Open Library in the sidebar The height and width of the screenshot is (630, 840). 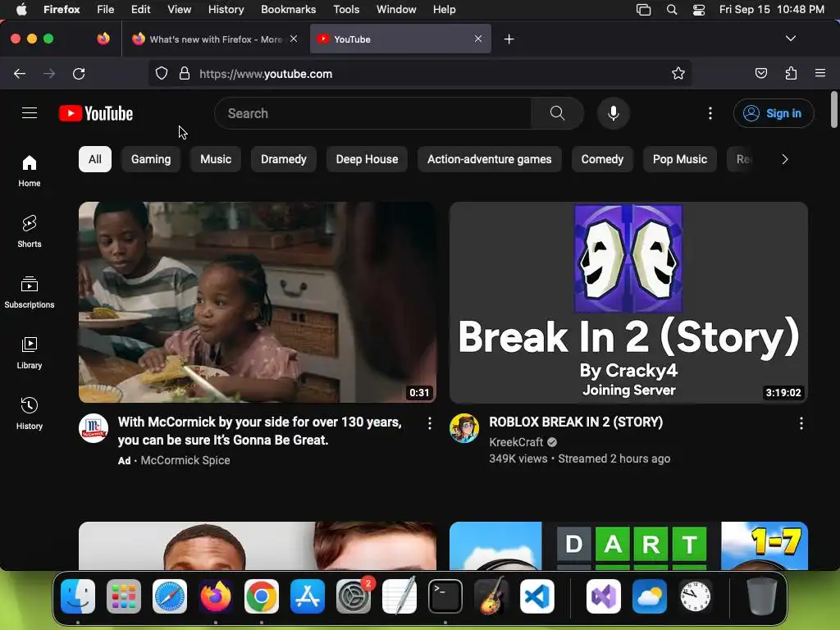click(30, 353)
